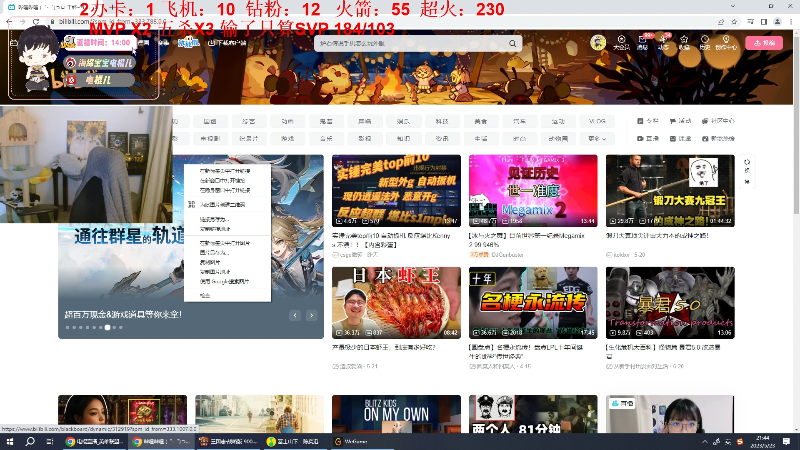The image size is (800, 450).
Task: Open the messages icon with red badge
Action: click(643, 42)
